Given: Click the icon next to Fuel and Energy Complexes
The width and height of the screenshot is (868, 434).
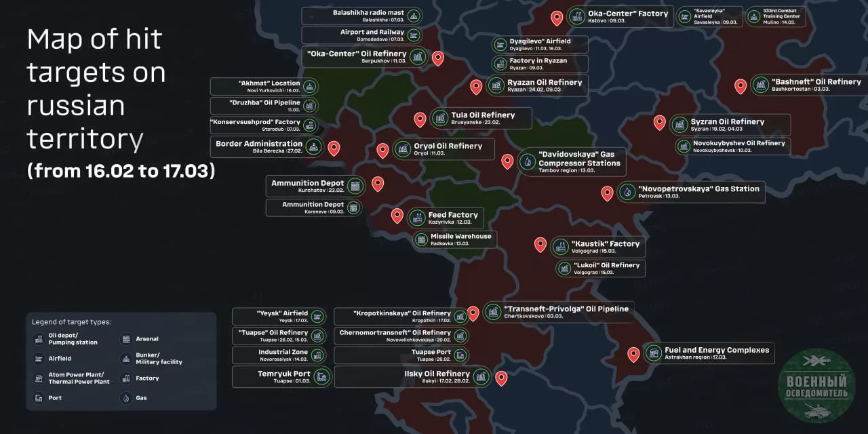Looking at the screenshot, I should tap(653, 353).
